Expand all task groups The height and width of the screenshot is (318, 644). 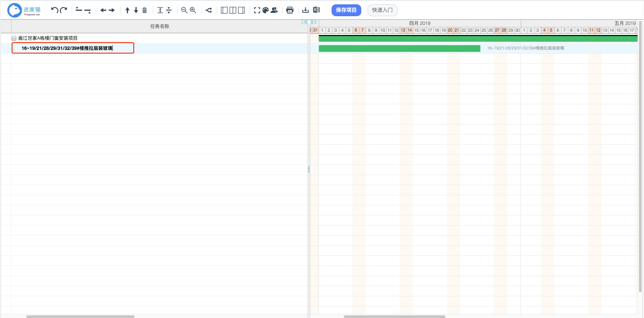coord(160,10)
